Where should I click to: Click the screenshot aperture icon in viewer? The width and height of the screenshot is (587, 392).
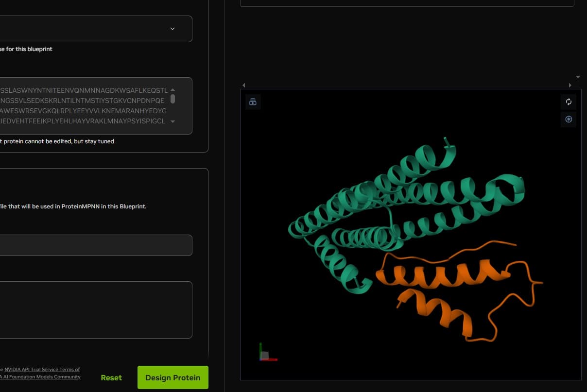point(568,119)
